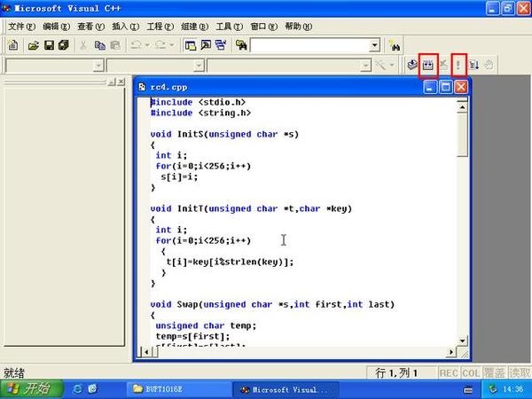This screenshot has width=532, height=399.
Task: Click the Open file folder icon
Action: tap(34, 45)
